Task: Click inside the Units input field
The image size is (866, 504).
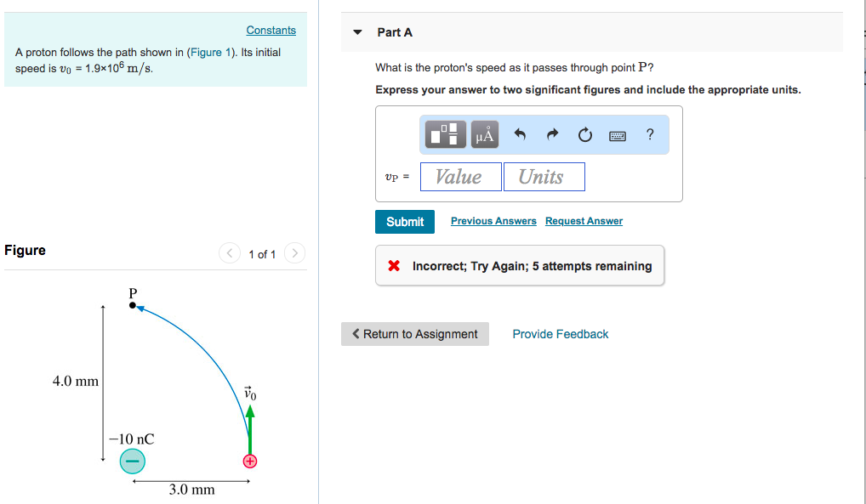Action: pos(544,176)
